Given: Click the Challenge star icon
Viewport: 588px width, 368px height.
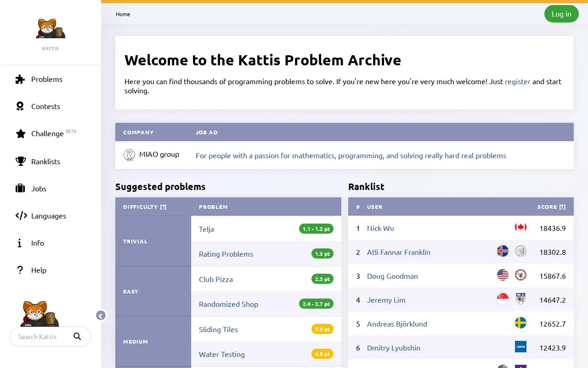Looking at the screenshot, I should pyautogui.click(x=21, y=133).
